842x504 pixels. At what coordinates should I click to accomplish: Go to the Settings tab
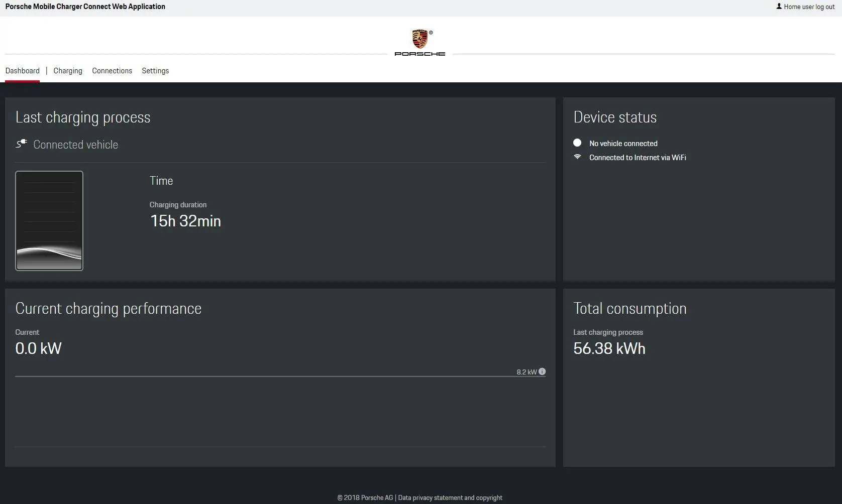coord(155,71)
